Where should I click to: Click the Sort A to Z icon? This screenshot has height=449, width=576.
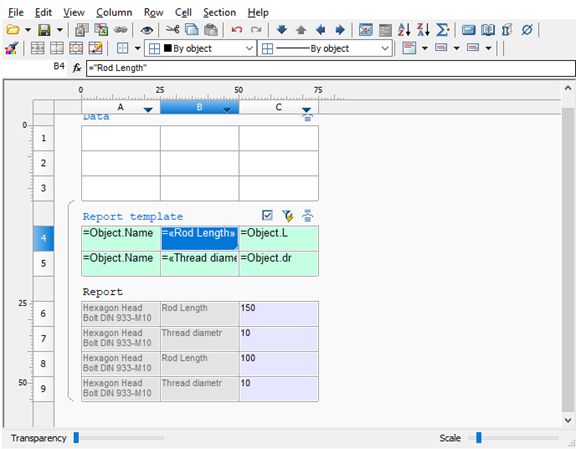[404, 30]
